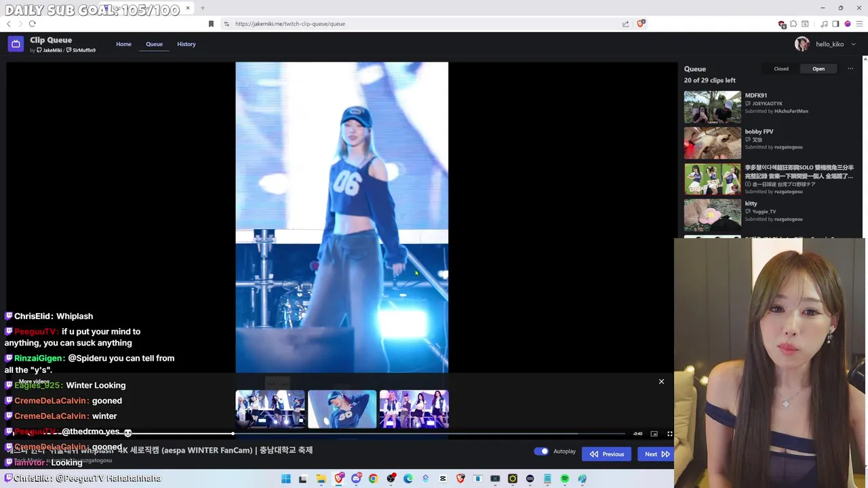Open the browser hamburger main menu
868x488 pixels.
coord(859,24)
